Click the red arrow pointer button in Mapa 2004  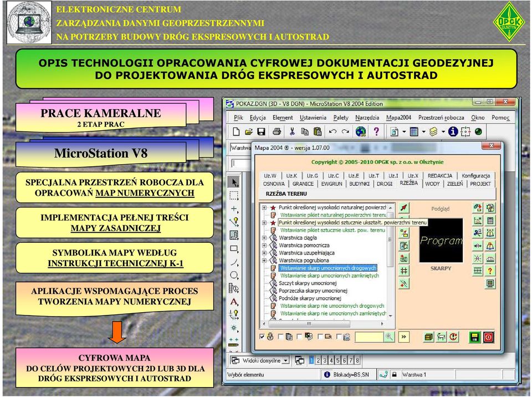(x=404, y=207)
